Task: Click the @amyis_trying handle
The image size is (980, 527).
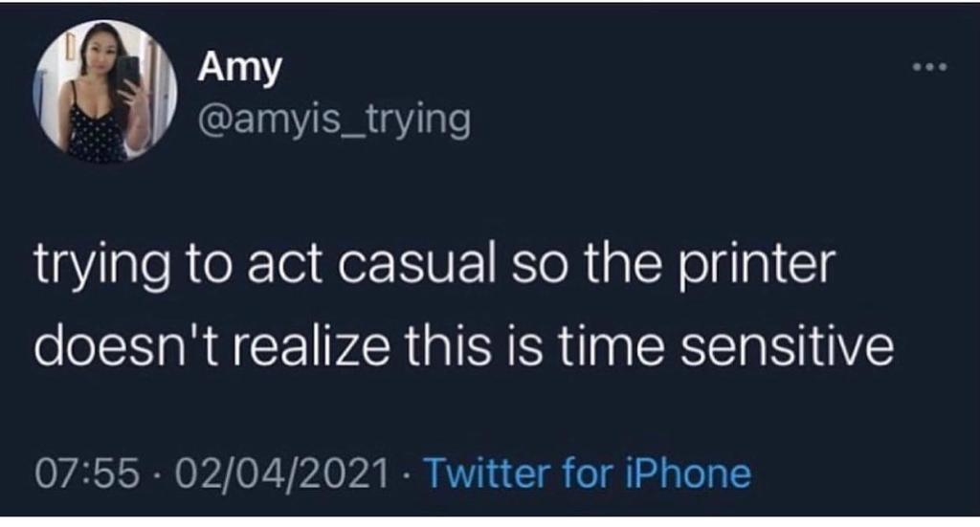Action: coord(333,121)
